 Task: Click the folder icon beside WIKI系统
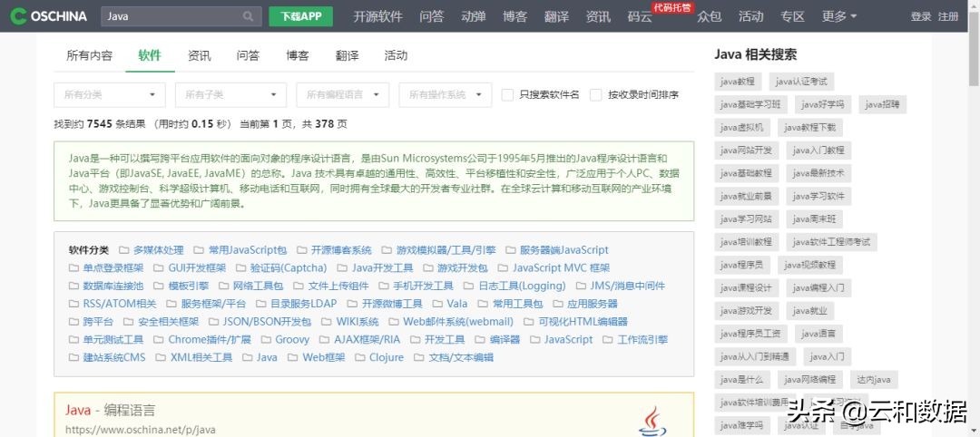click(x=327, y=322)
